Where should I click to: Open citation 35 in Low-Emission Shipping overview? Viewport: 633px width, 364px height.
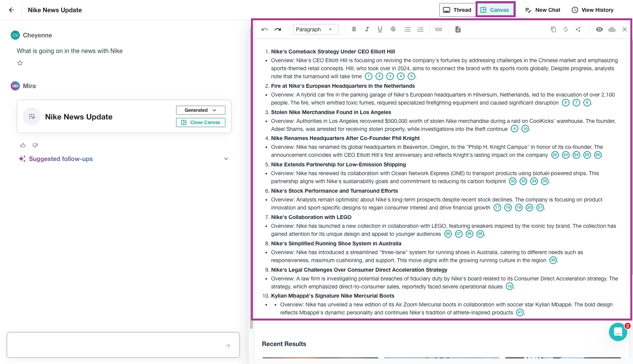(x=545, y=181)
